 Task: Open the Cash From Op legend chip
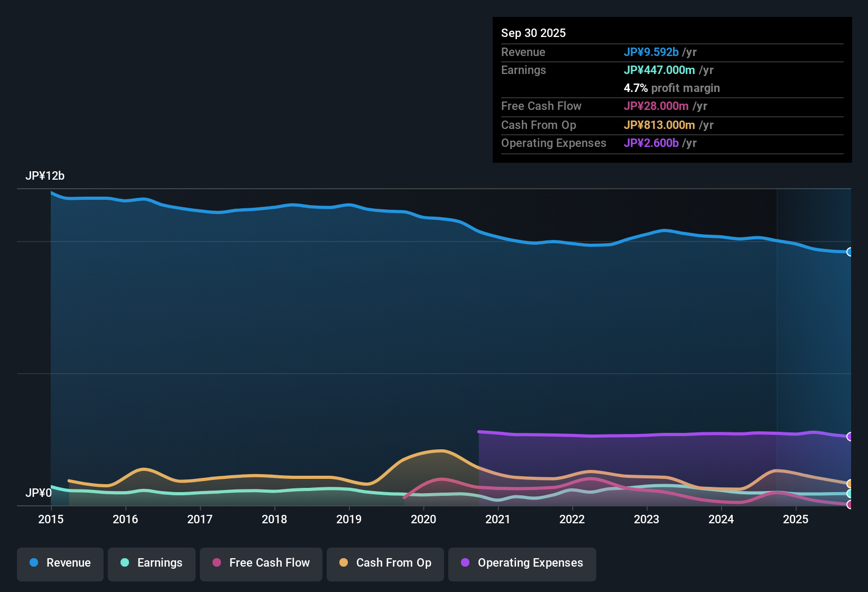click(x=385, y=563)
